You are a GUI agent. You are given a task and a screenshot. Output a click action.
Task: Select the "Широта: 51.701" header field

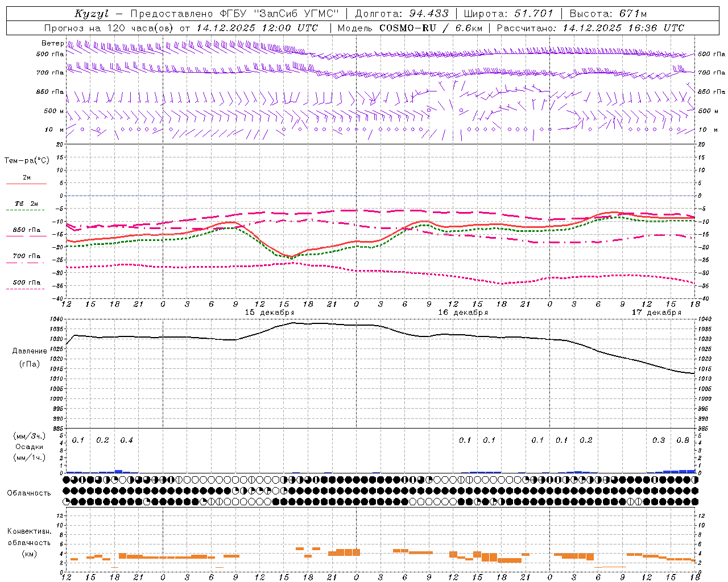tap(508, 14)
